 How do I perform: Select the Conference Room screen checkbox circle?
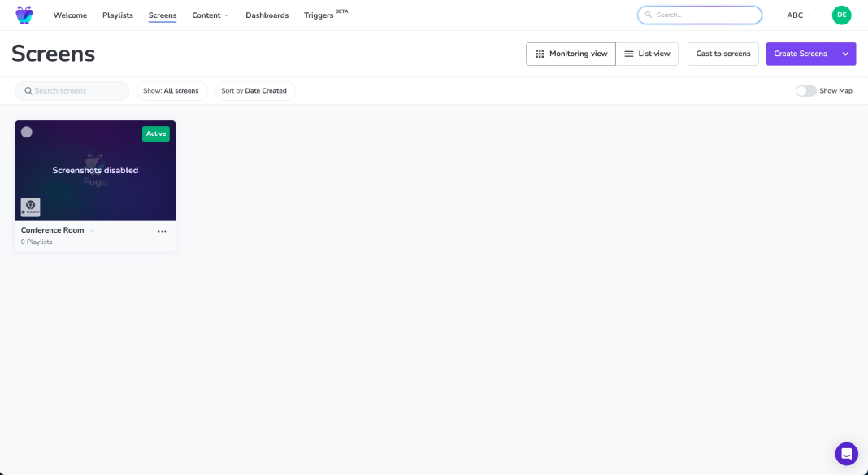27,132
